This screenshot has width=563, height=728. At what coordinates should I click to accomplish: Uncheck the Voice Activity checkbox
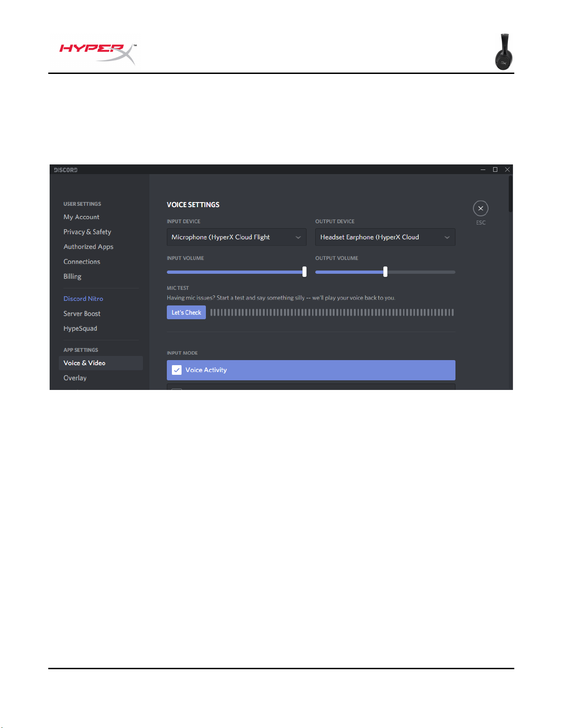[176, 370]
